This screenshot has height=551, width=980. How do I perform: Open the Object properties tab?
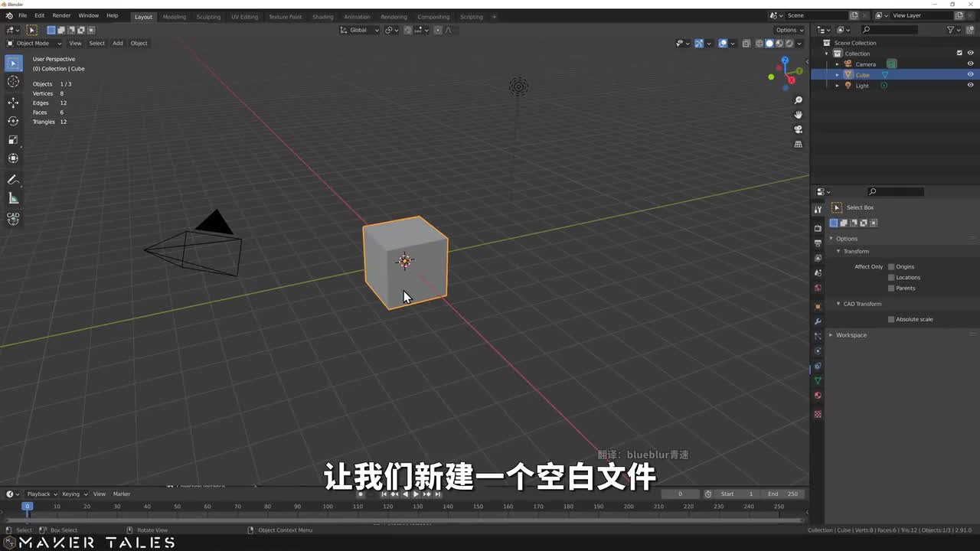[818, 307]
